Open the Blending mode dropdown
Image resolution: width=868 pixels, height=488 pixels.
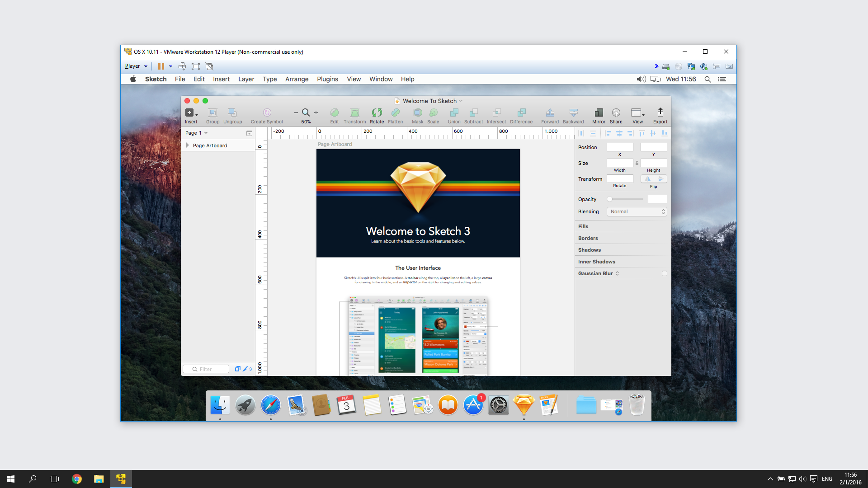point(636,211)
